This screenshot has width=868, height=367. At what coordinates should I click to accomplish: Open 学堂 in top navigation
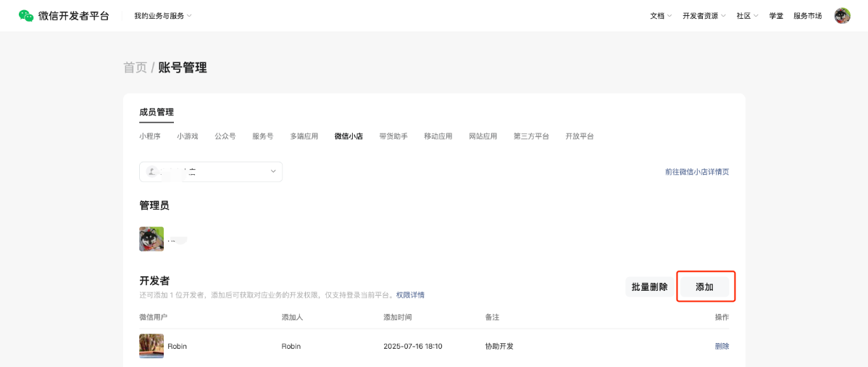pos(776,16)
